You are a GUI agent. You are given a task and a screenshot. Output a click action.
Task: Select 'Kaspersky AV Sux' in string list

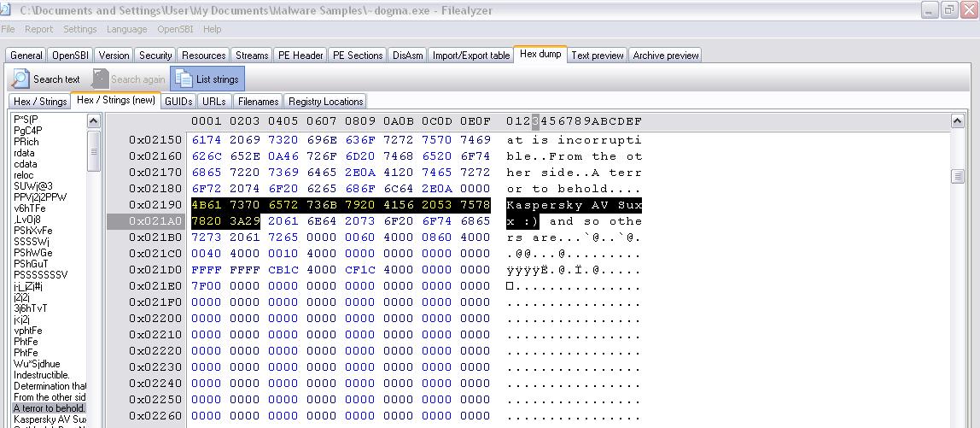click(50, 419)
